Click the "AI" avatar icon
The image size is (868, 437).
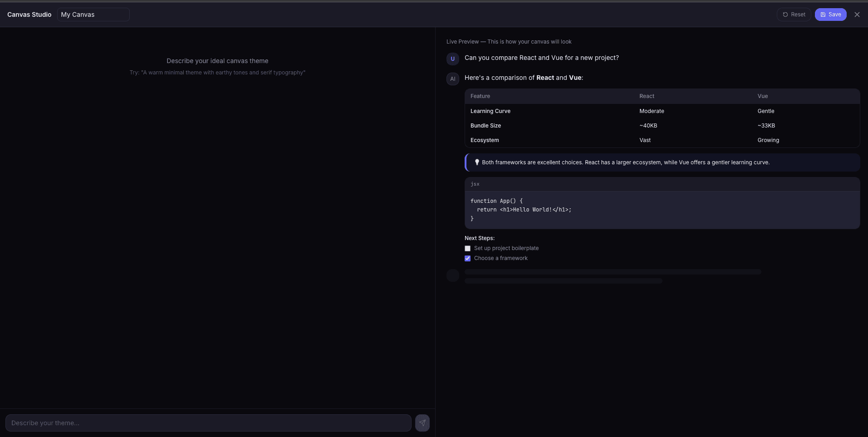click(x=452, y=79)
